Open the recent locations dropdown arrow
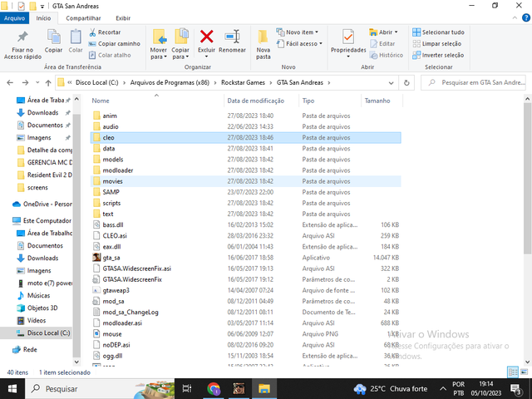 click(37, 83)
